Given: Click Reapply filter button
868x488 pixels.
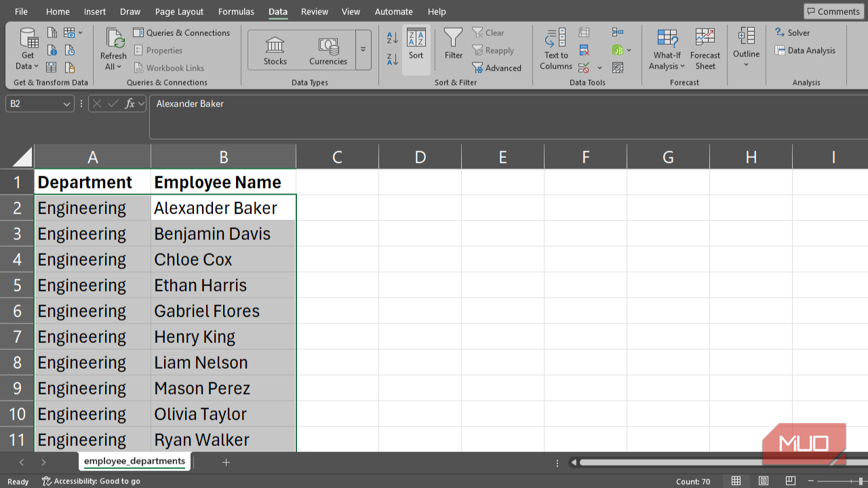Looking at the screenshot, I should pyautogui.click(x=494, y=50).
